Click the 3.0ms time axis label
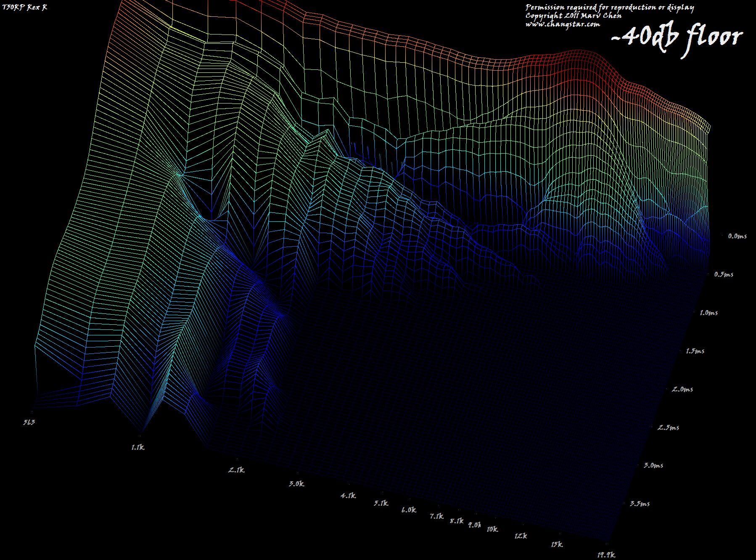Viewport: 756px width, 560px height. pyautogui.click(x=654, y=465)
